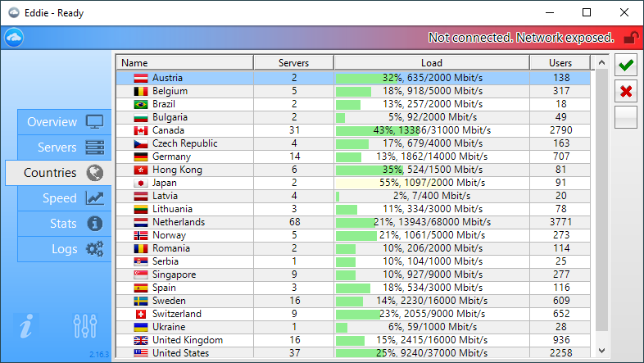Select the Latvia flag icon
Image resolution: width=644 pixels, height=363 pixels.
140,197
